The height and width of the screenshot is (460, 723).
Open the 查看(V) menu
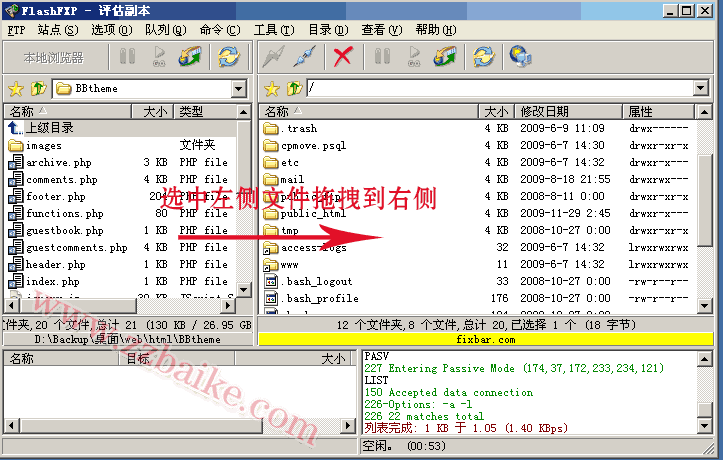point(382,30)
